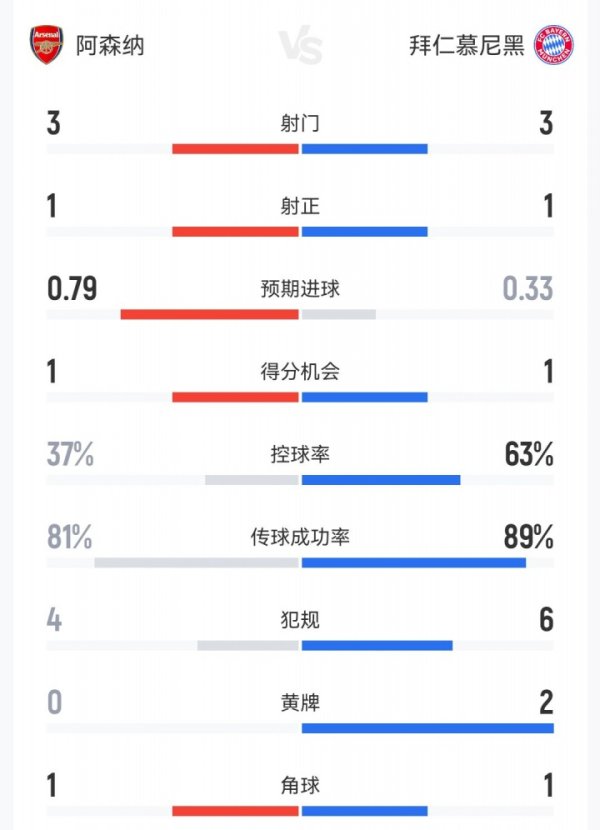
Task: Tap the 得分机会 stat label
Action: point(300,372)
